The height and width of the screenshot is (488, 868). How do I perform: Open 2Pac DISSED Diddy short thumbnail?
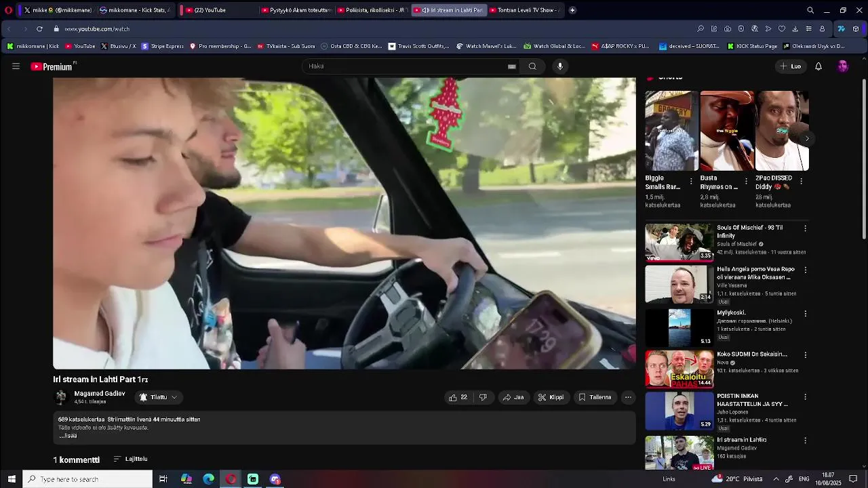[x=782, y=131]
